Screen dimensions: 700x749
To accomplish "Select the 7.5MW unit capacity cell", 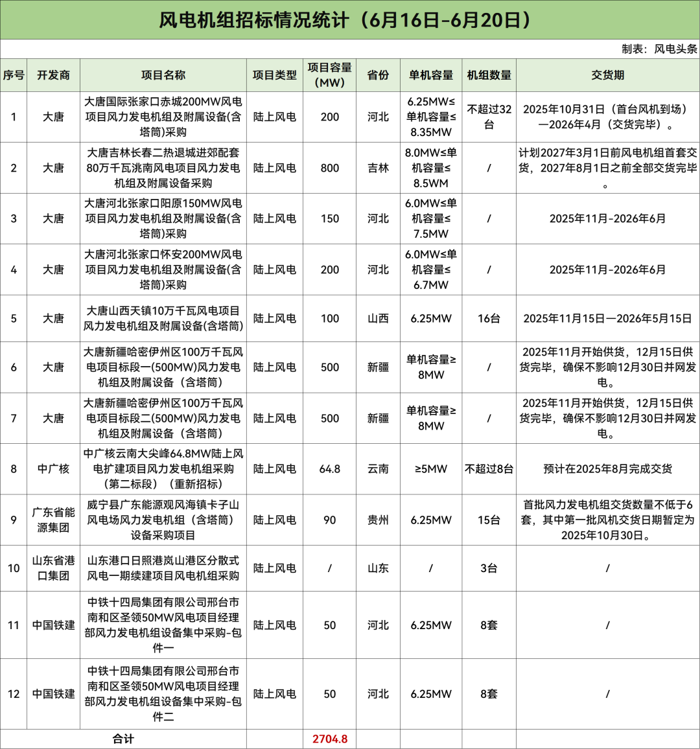I will click(x=431, y=219).
